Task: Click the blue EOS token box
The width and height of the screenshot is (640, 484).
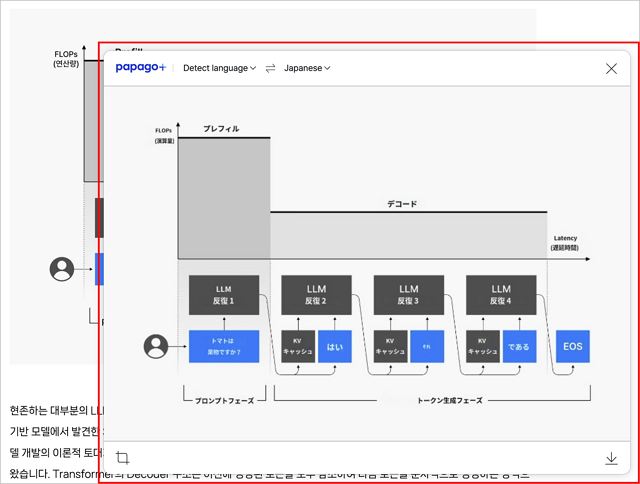Action: [573, 346]
